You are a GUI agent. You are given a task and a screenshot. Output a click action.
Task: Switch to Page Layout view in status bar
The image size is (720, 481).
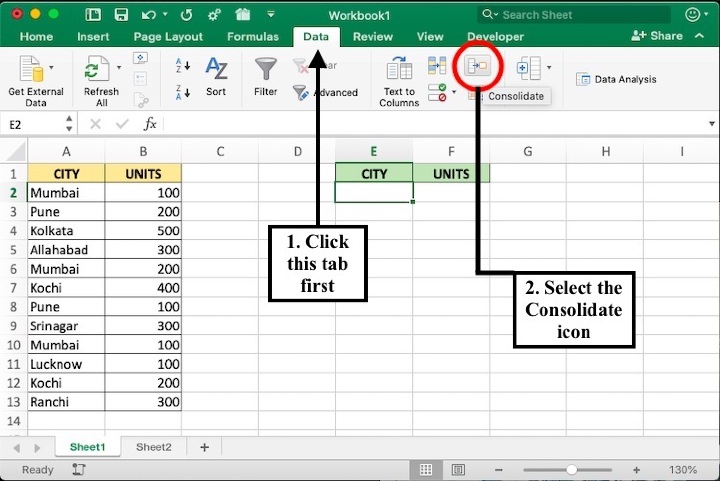458,470
